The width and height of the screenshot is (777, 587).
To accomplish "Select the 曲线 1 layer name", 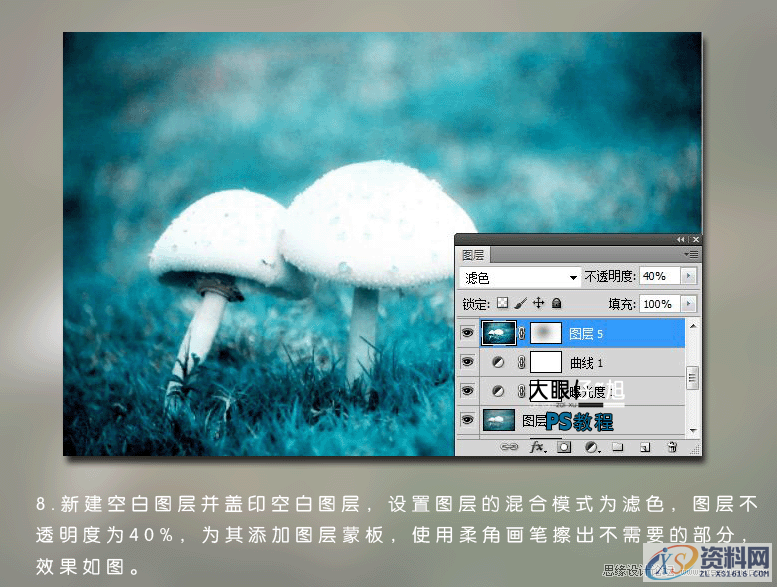I will [586, 363].
